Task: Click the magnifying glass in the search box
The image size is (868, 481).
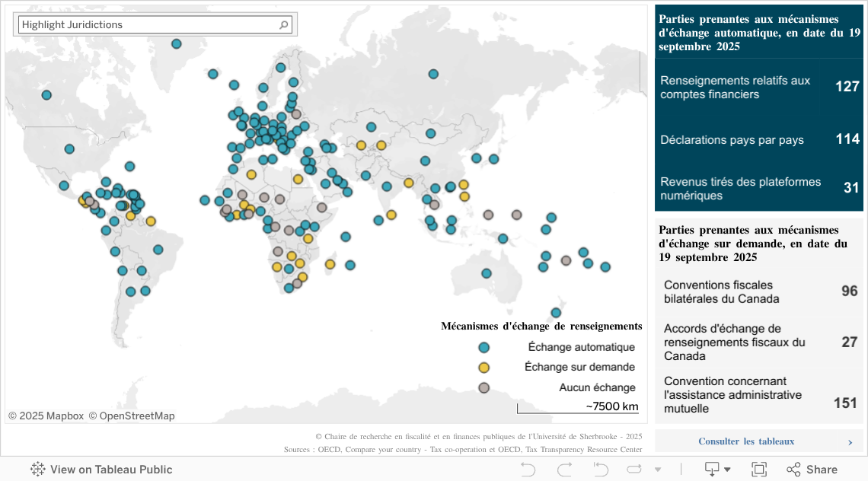Action: (285, 24)
